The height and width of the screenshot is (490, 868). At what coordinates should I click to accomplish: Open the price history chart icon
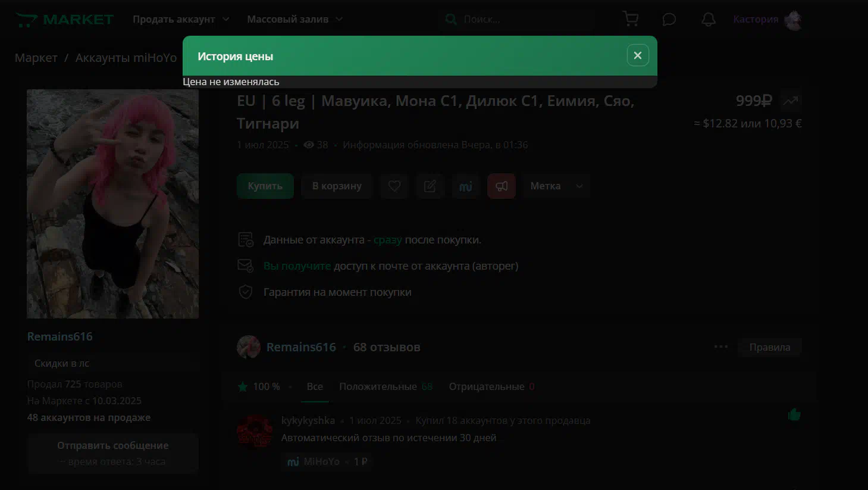click(x=791, y=101)
